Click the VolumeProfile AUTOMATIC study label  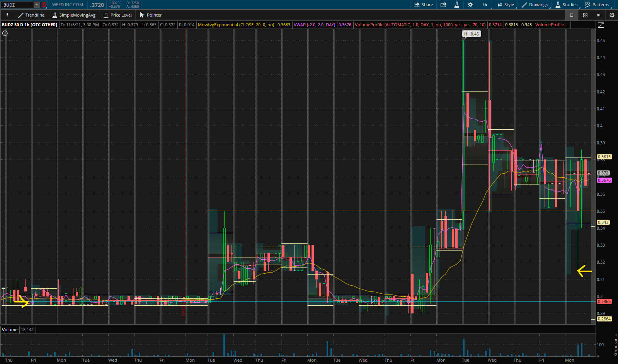(x=420, y=25)
